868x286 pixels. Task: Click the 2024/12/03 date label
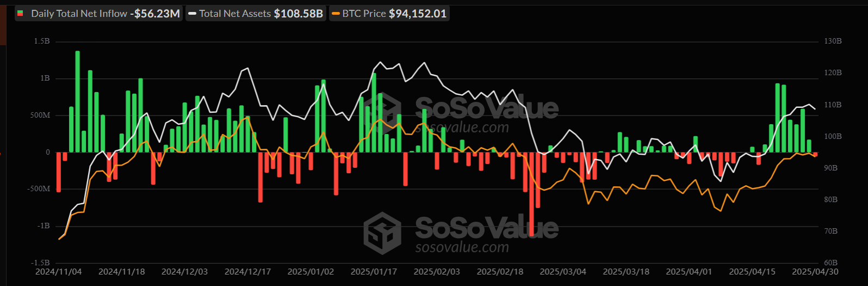point(185,271)
